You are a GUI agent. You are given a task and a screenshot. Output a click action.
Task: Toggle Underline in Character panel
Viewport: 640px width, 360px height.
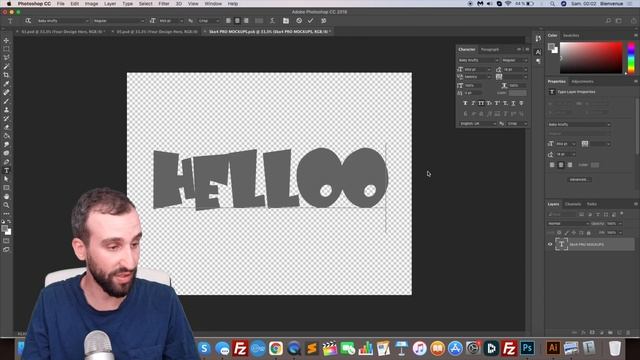[x=513, y=103]
